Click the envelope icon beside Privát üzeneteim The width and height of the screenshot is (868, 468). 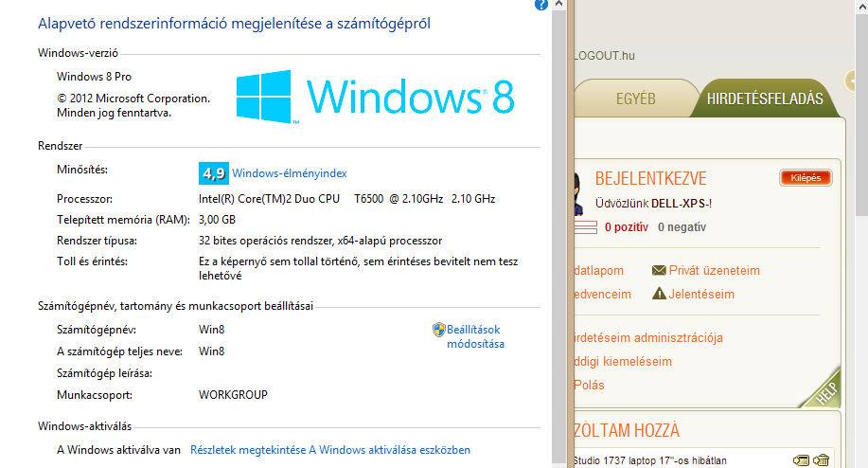659,270
